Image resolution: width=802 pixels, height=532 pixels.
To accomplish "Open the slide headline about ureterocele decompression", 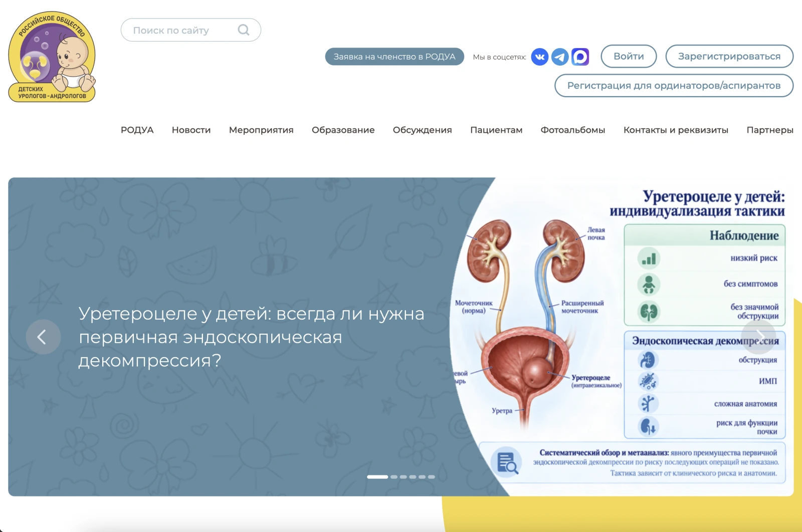I will pos(252,337).
